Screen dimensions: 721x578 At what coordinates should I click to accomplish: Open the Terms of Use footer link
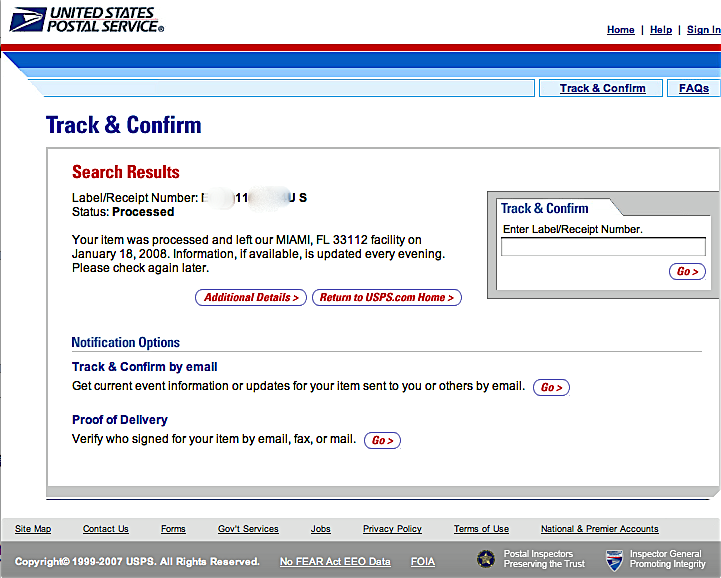(x=481, y=529)
